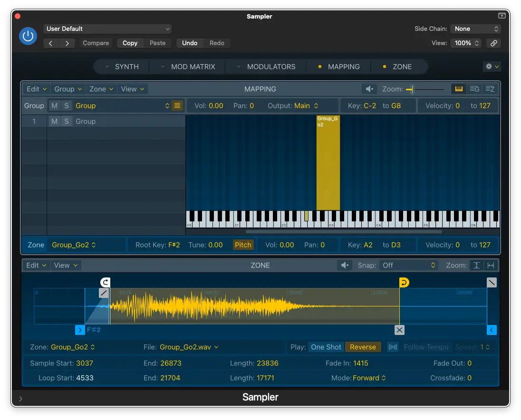Viewport: 521px width, 420px height.
Task: Open the Side Chain dropdown
Action: (x=475, y=29)
